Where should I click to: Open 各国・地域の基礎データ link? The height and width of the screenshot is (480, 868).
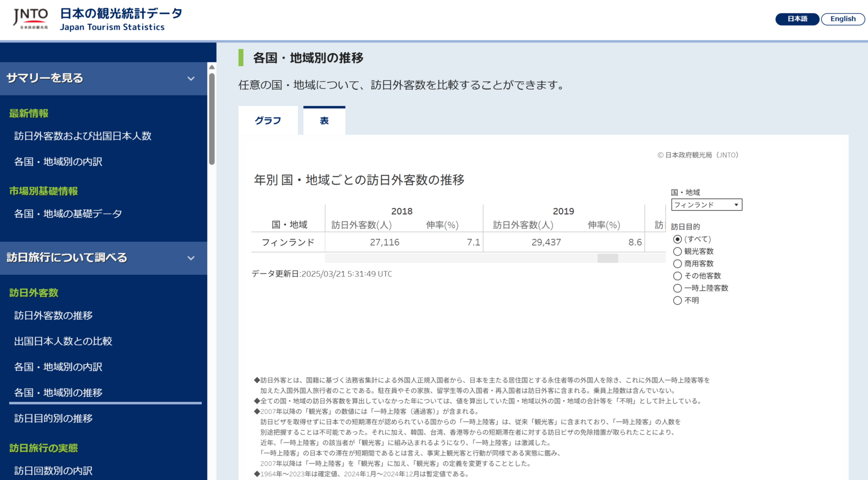68,213
